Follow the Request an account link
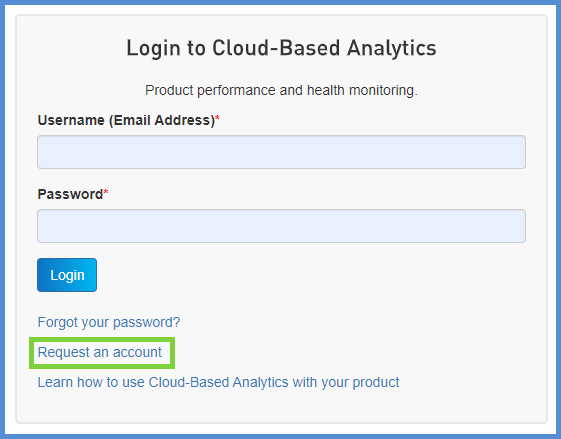This screenshot has width=561, height=439. (x=100, y=352)
